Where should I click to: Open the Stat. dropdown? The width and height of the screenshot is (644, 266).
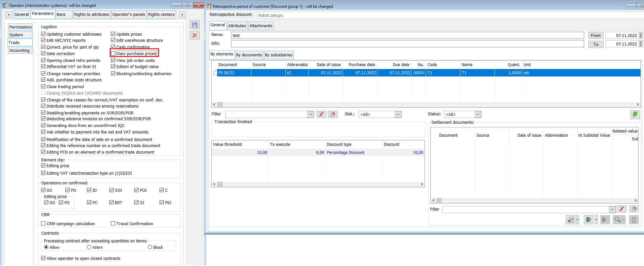[x=398, y=114]
